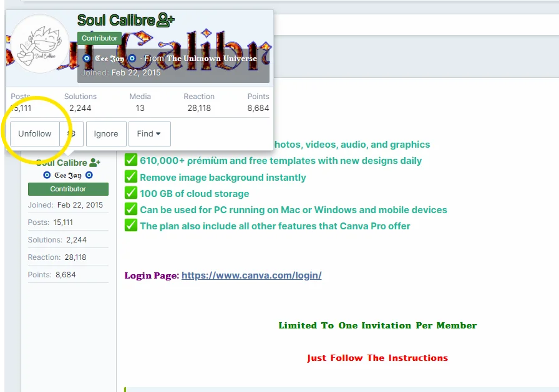559x392 pixels.
Task: Click checkmark emoji before The plan also include
Action: [131, 225]
